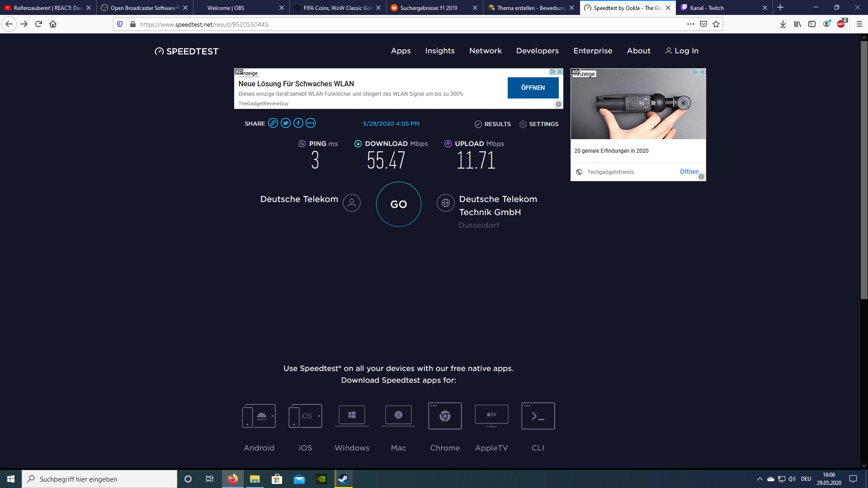Copy the share link icon
The height and width of the screenshot is (488, 868).
pyautogui.click(x=273, y=123)
